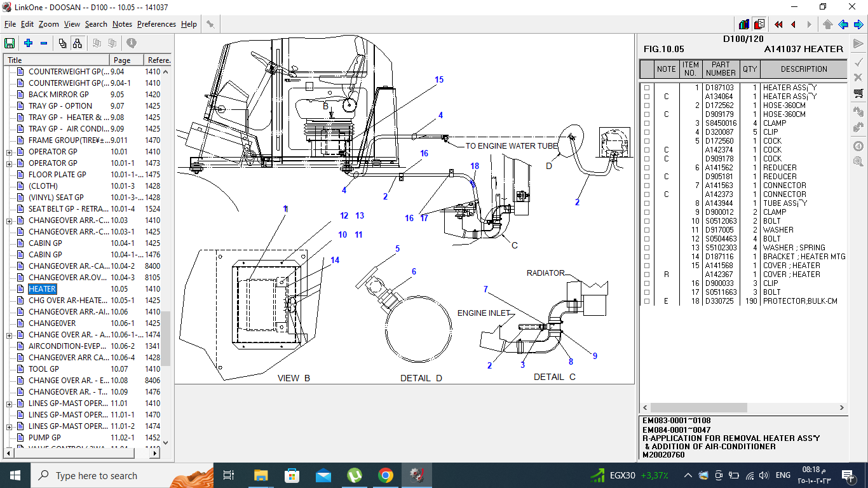Click the shopping cart icon in parts sidebar
This screenshot has height=488, width=868.
pos(858,93)
